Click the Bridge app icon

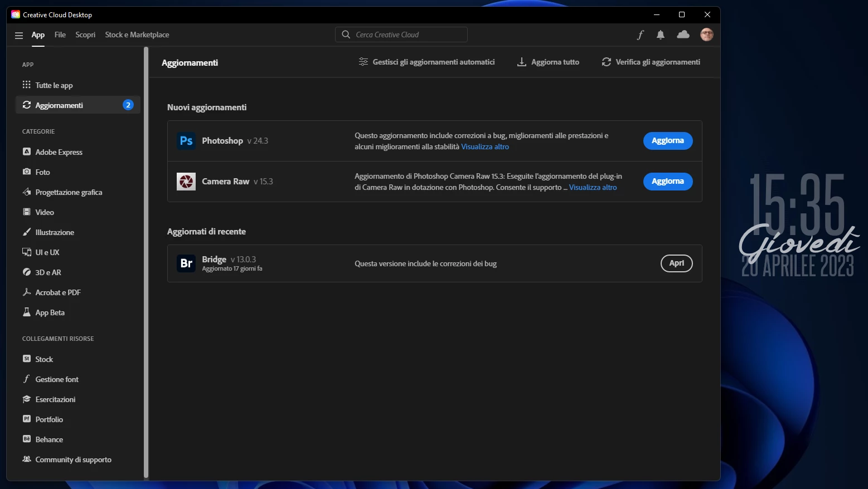point(186,263)
